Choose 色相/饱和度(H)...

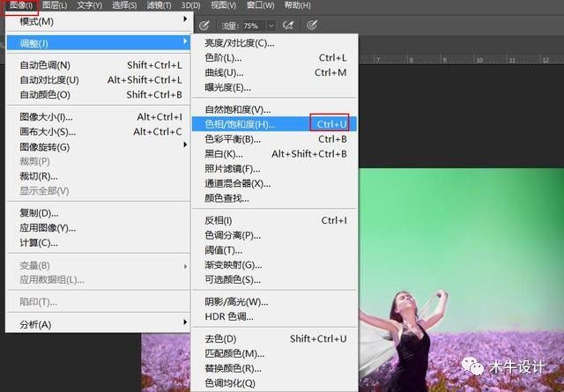pos(274,124)
